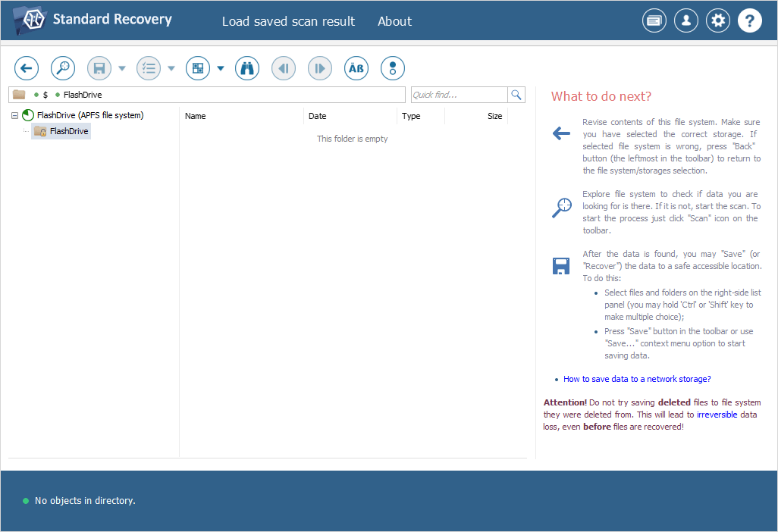Open dropdown arrow next to checklist icon
The height and width of the screenshot is (532, 778).
pos(171,68)
